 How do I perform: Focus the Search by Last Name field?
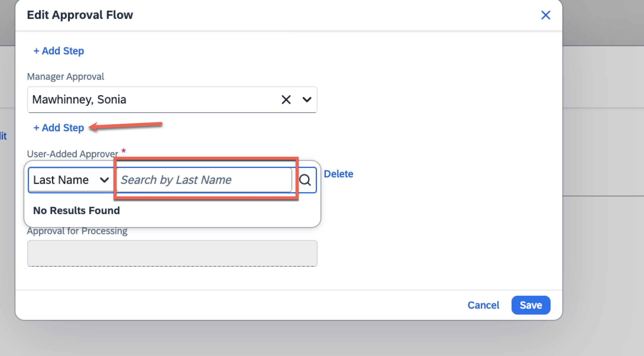coord(204,180)
